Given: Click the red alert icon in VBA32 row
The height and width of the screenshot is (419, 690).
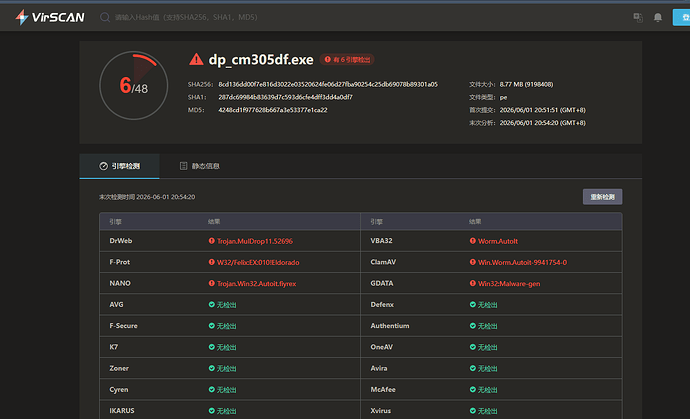Looking at the screenshot, I should (473, 241).
